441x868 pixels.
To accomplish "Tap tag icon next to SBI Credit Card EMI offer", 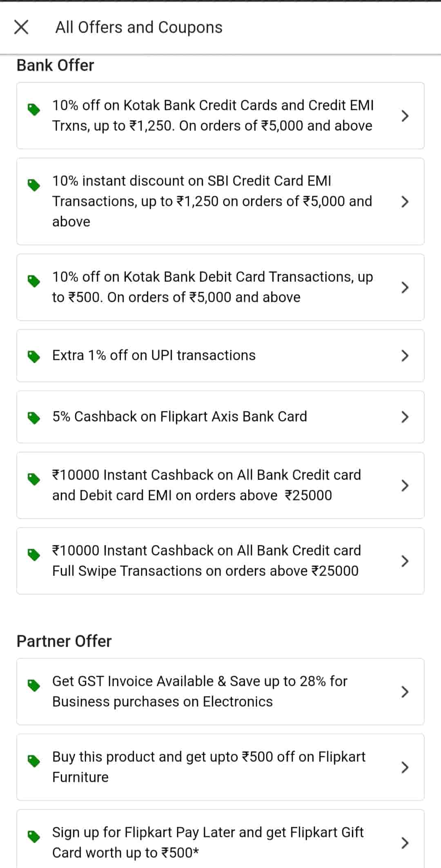I will 33,185.
